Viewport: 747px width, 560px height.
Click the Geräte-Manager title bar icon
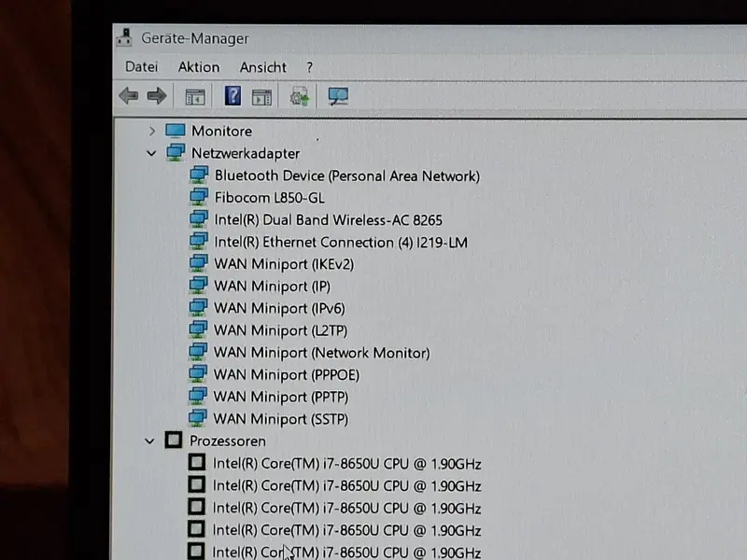point(125,37)
